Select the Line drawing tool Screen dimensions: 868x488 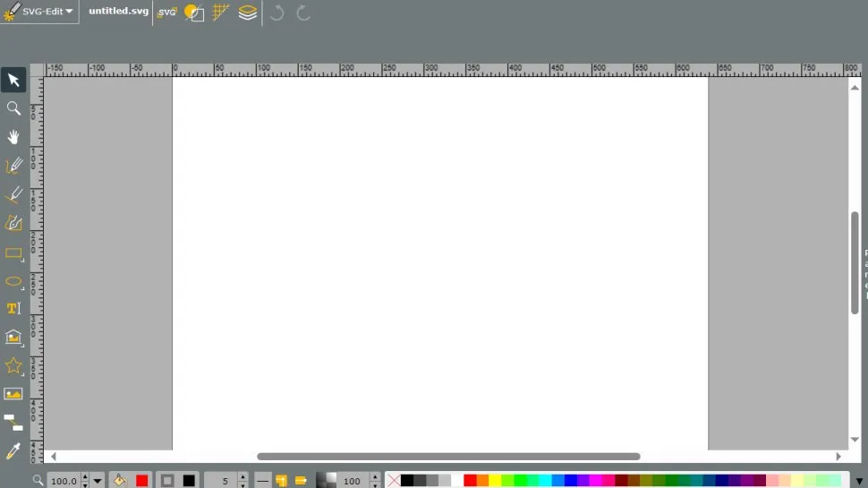pyautogui.click(x=13, y=194)
